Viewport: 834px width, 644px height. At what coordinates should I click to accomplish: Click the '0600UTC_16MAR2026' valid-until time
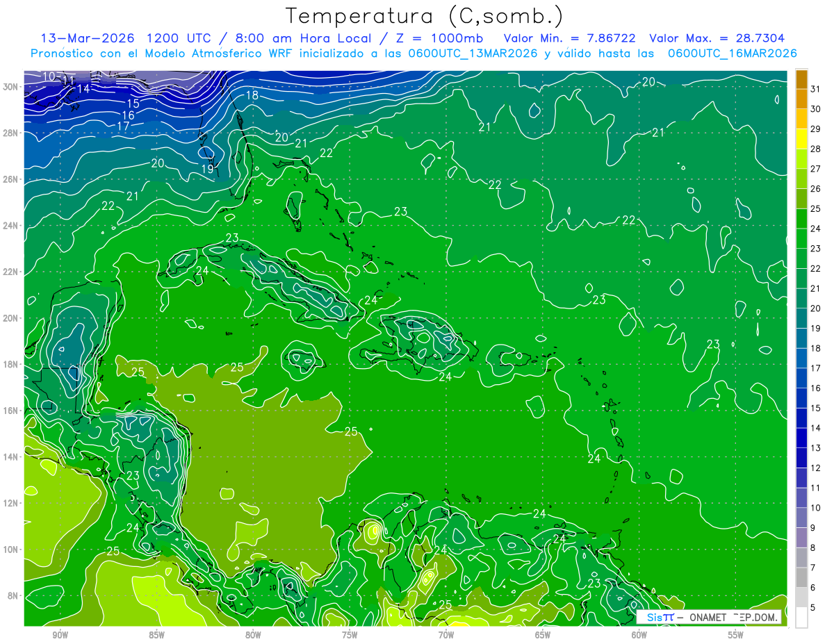(732, 53)
